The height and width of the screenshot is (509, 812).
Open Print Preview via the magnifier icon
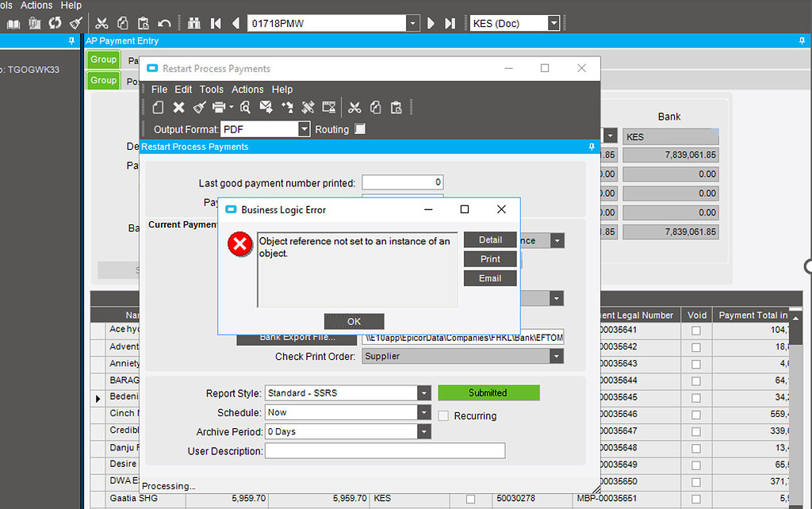tap(244, 107)
